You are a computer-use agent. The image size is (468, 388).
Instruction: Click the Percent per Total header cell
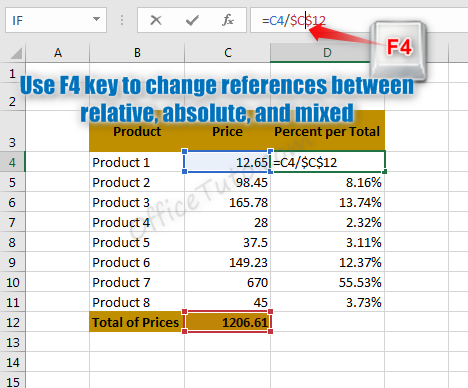[327, 131]
